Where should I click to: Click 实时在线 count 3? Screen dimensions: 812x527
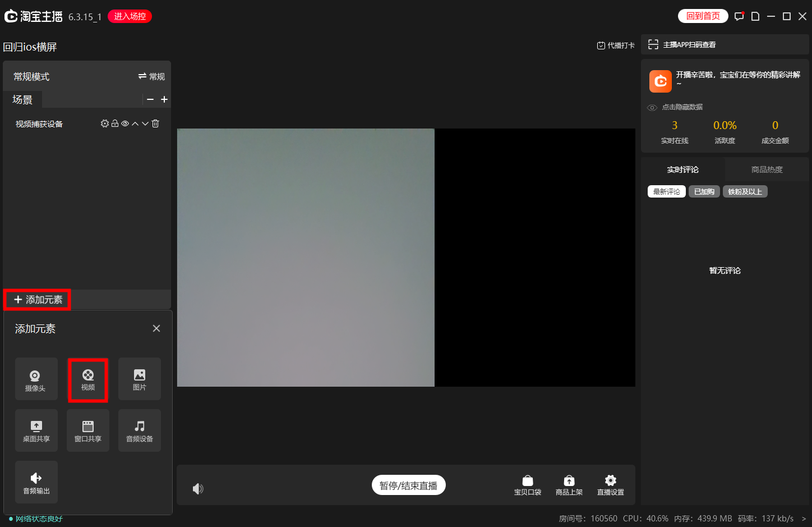click(675, 125)
